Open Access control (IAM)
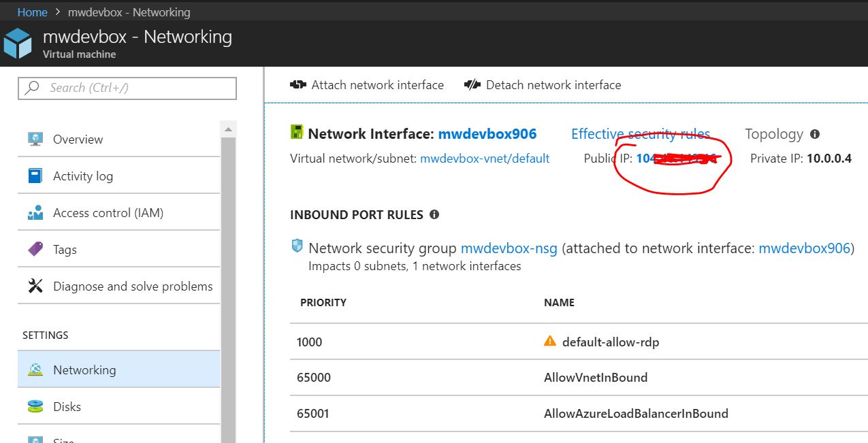Viewport: 868px width, 443px height. (118, 212)
